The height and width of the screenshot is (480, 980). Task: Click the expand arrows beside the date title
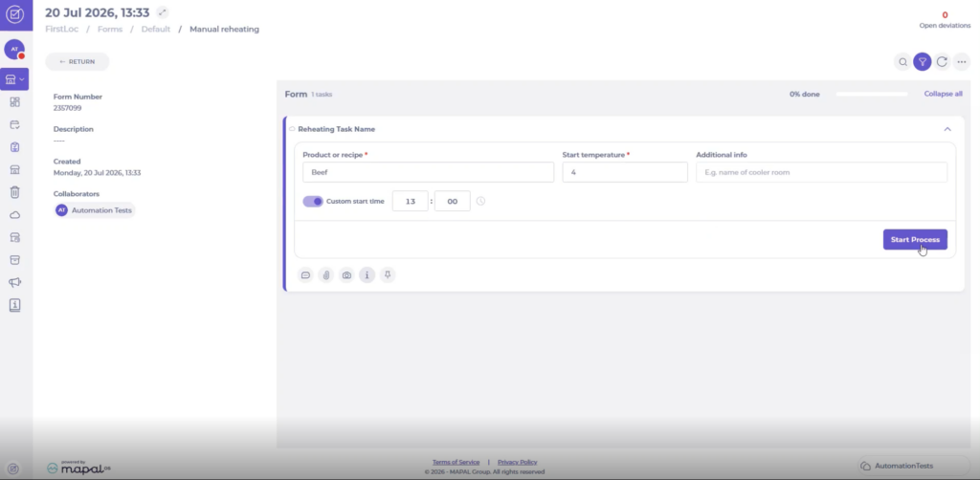(163, 11)
